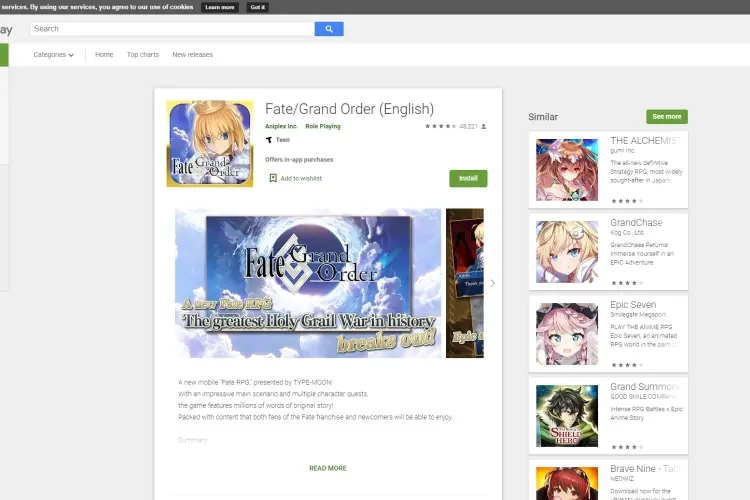Image resolution: width=750 pixels, height=500 pixels.
Task: Open the Role Playing category link
Action: 323,126
